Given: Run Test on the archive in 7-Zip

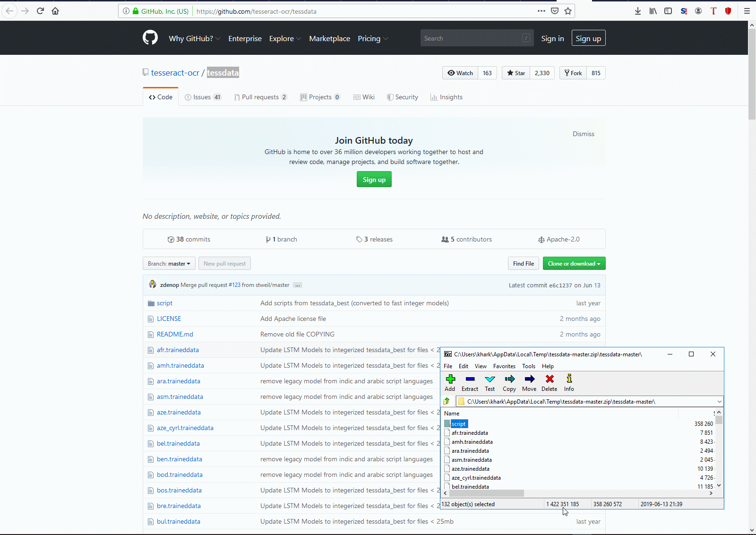Looking at the screenshot, I should [x=490, y=383].
